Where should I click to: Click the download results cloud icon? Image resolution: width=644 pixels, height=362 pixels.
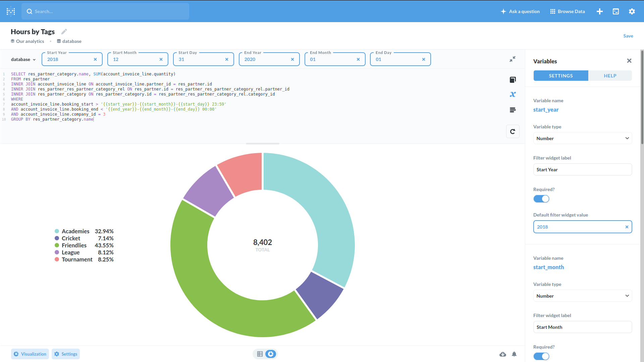coord(502,354)
